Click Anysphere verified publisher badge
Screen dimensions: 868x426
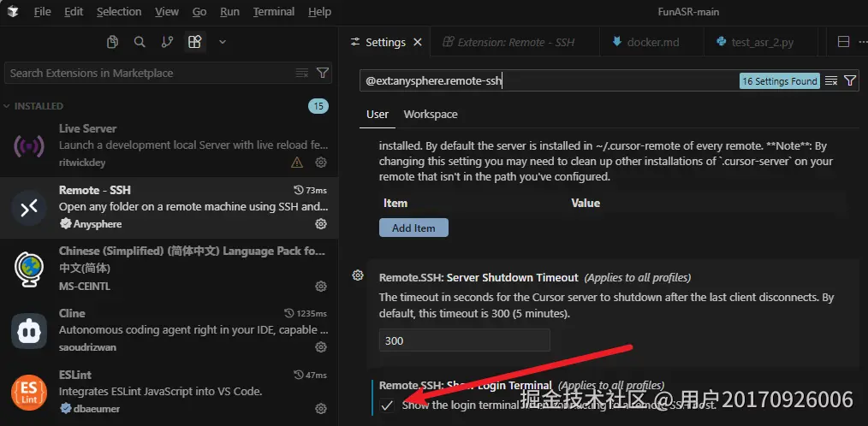pos(65,223)
